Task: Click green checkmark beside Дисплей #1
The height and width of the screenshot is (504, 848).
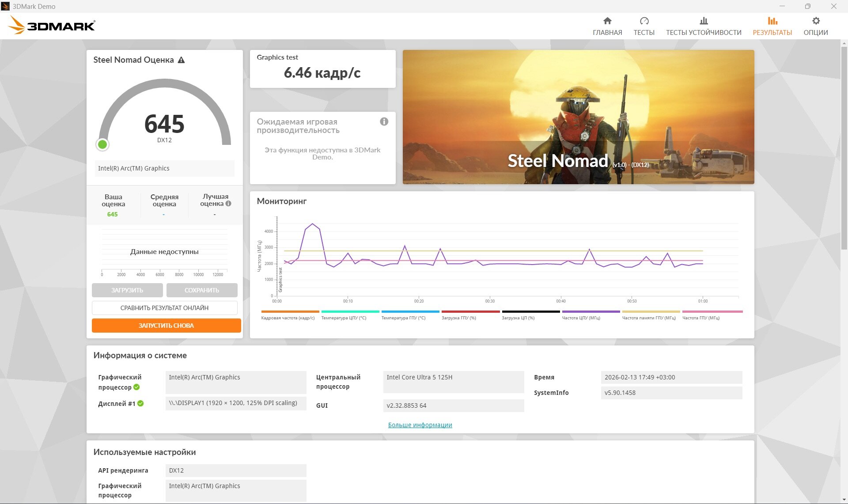Action: coord(140,403)
